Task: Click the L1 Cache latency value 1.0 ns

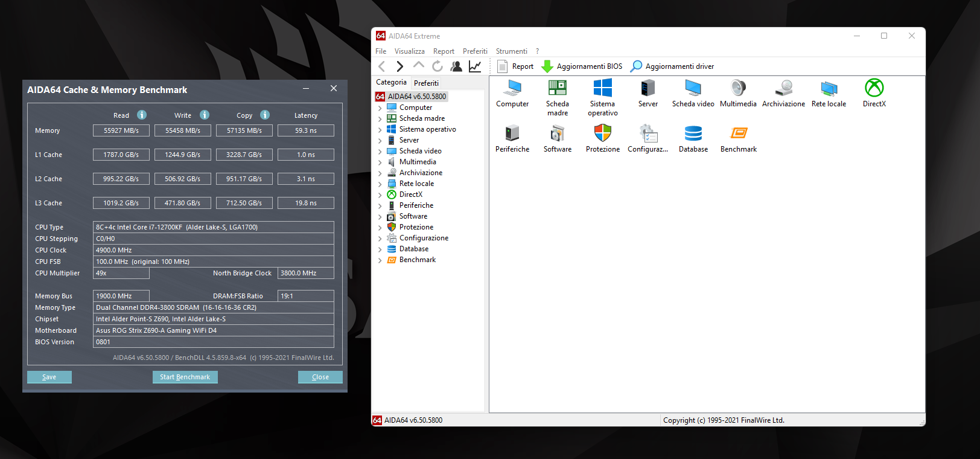Action: [306, 155]
